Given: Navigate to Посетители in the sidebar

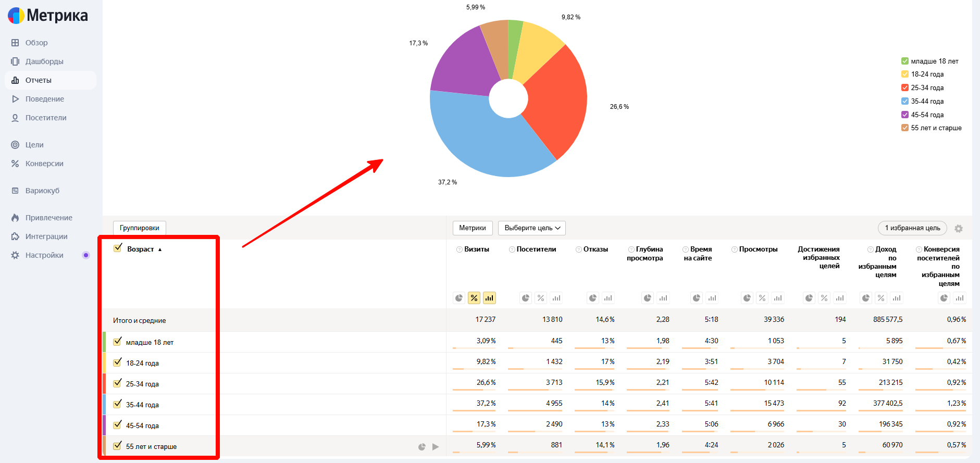Looking at the screenshot, I should coord(46,118).
